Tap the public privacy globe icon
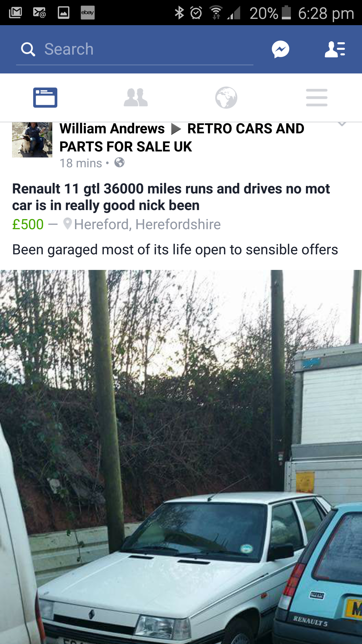The height and width of the screenshot is (644, 362). coord(119,163)
